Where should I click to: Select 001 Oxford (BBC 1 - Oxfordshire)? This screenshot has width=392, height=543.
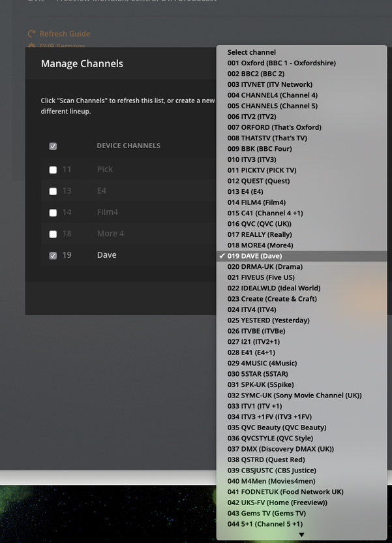point(302,63)
